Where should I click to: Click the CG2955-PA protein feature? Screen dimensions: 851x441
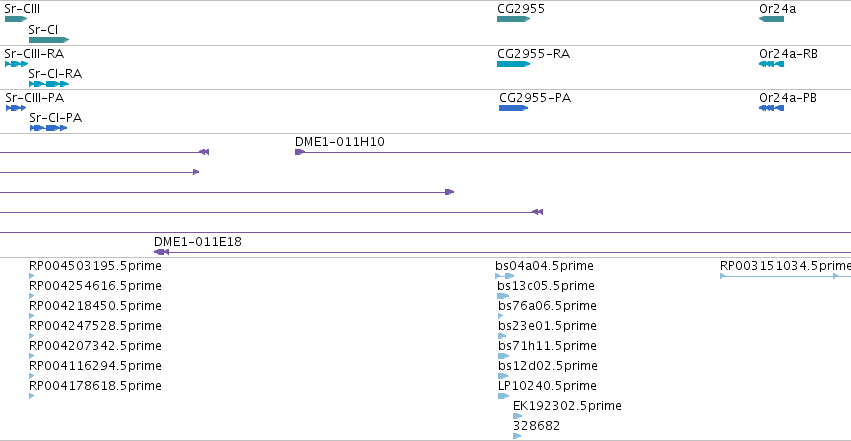pos(513,108)
